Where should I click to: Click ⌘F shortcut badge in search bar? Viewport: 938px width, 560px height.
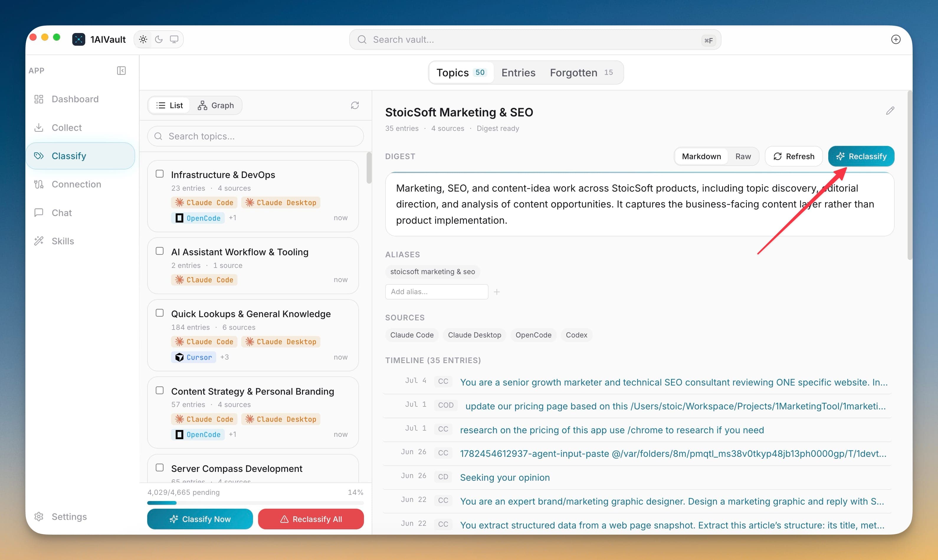click(x=709, y=40)
